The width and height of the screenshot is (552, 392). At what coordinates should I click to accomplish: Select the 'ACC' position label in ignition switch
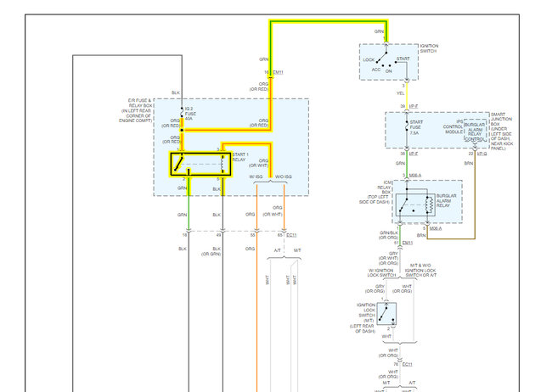pyautogui.click(x=376, y=70)
